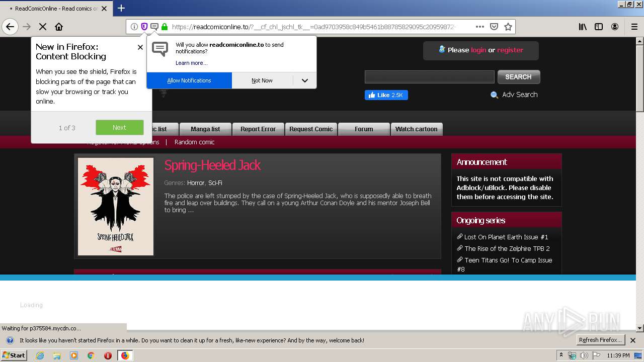Open Windows Start menu
Screen dimensions: 644x362
[x=14, y=355]
